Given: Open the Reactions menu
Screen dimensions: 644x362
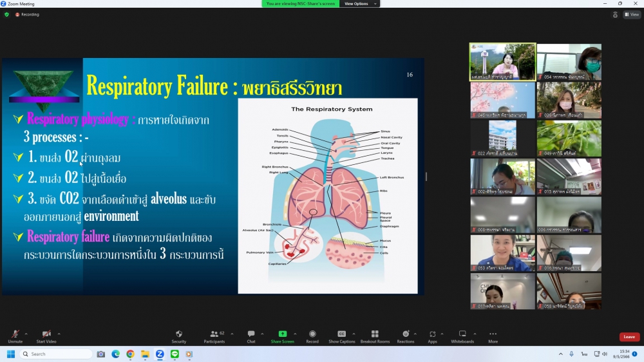Looking at the screenshot, I should [405, 336].
